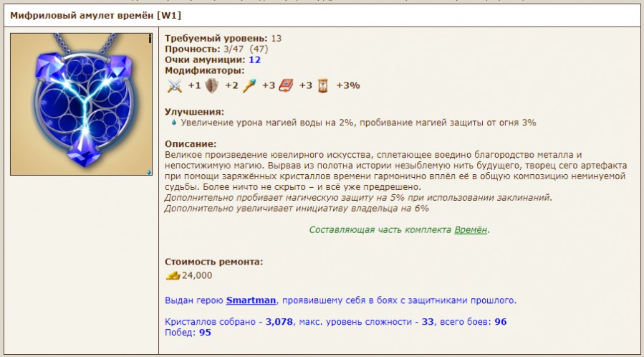Image resolution: width=644 pixels, height=357 pixels.
Task: Click the gold coins repair cost icon
Action: click(x=173, y=275)
